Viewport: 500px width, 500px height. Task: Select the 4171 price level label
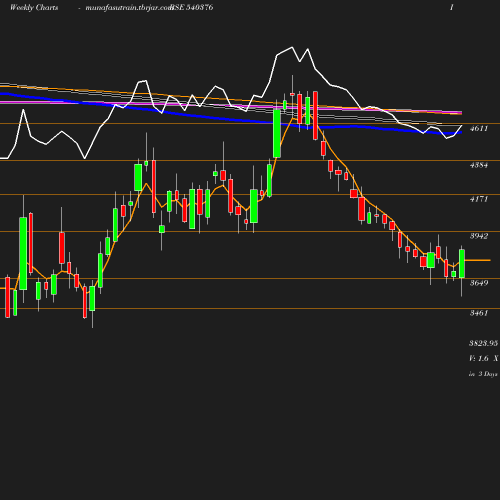click(x=479, y=199)
